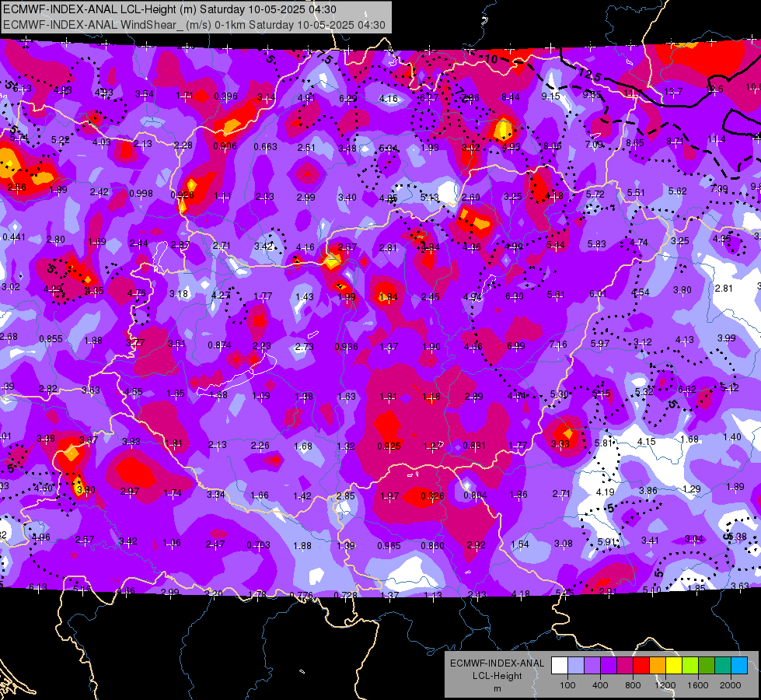Click the magenta swatch in the legend
This screenshot has height=700, width=761.
click(625, 666)
